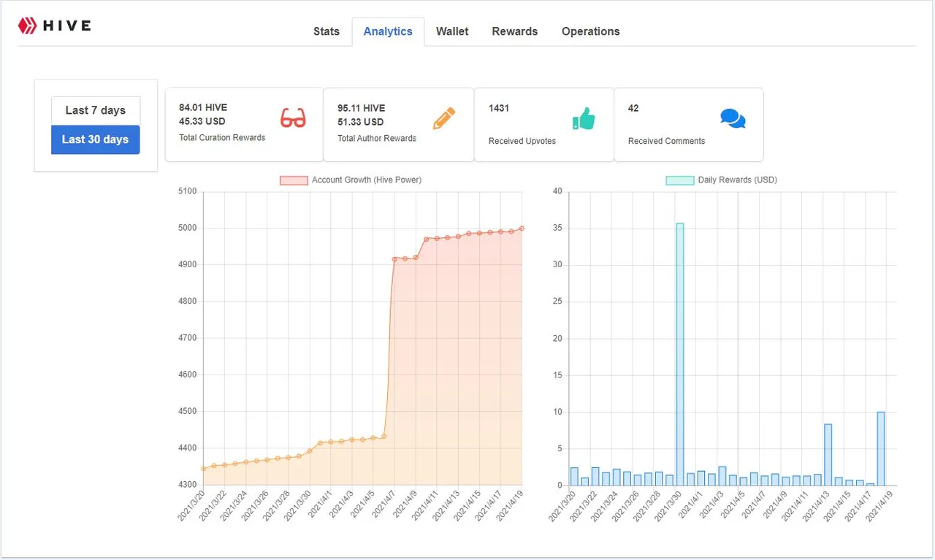Click the green thumbs-up upvotes icon
Viewport: 935px width, 560px height.
click(x=583, y=118)
